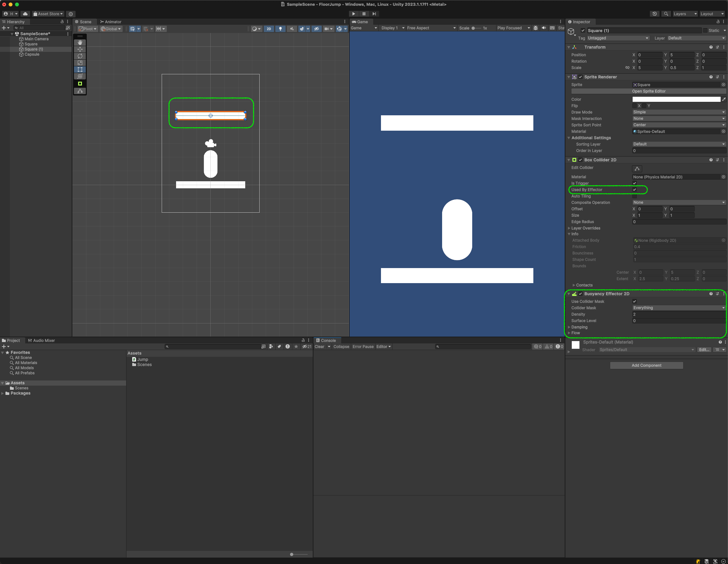728x564 pixels.
Task: Select the Scale tool
Action: coord(80,63)
